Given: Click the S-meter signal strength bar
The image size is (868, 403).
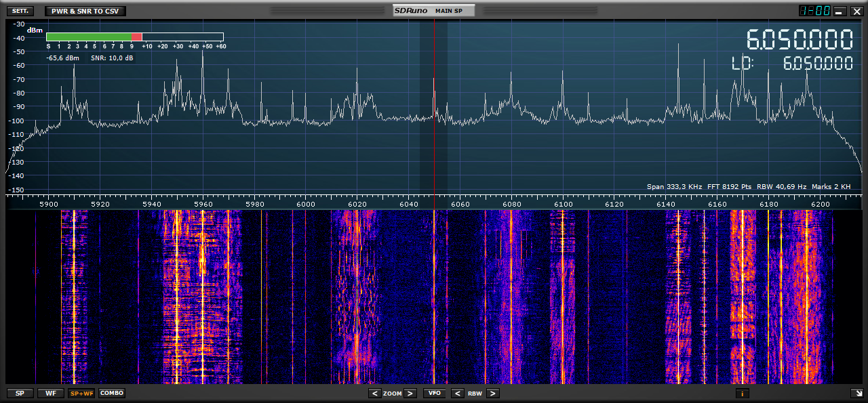Looking at the screenshot, I should point(135,37).
